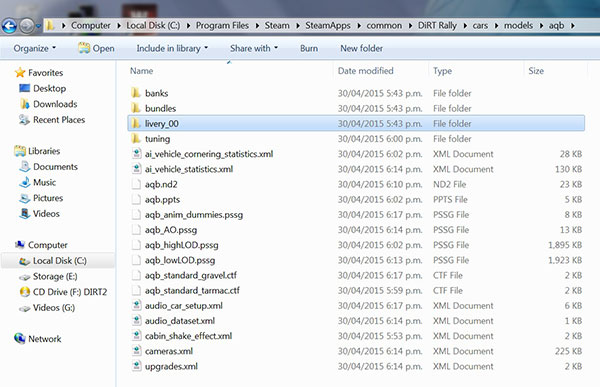Select aqb_highLOD.pssg file
The image size is (600, 387).
coord(356,245)
